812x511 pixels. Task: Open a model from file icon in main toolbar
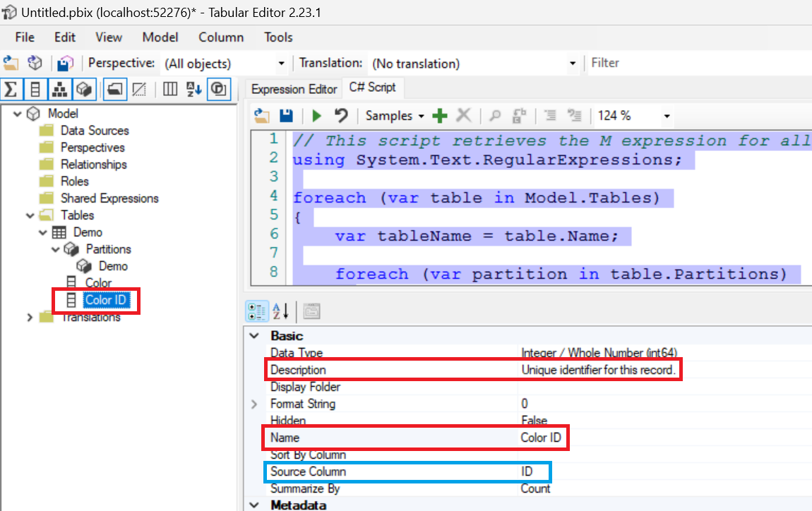(11, 64)
